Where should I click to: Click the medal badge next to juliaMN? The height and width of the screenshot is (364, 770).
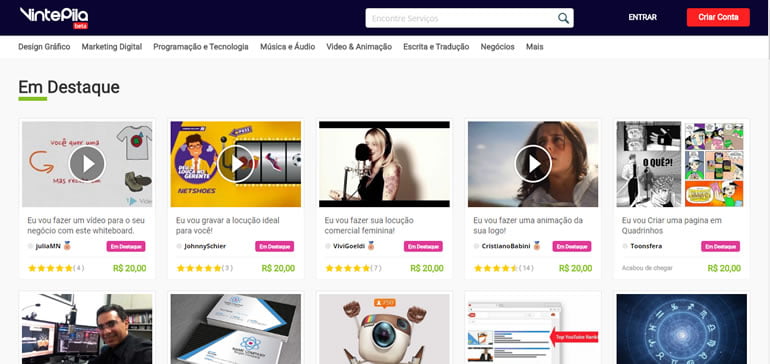click(67, 246)
